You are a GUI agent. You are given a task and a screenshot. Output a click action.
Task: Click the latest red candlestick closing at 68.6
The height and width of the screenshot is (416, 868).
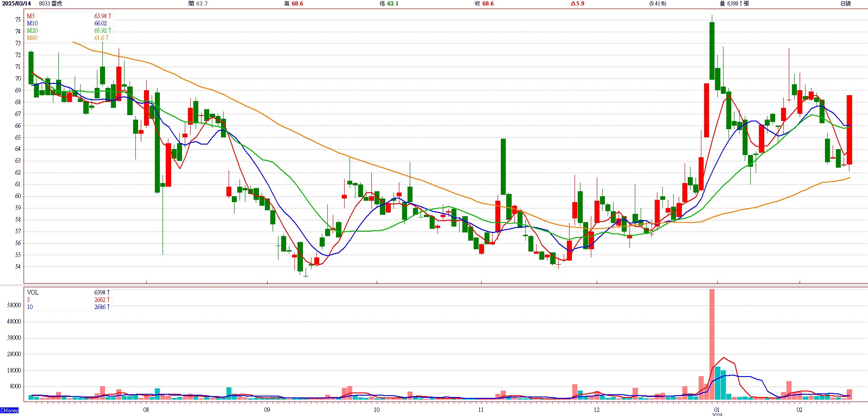coord(849,130)
